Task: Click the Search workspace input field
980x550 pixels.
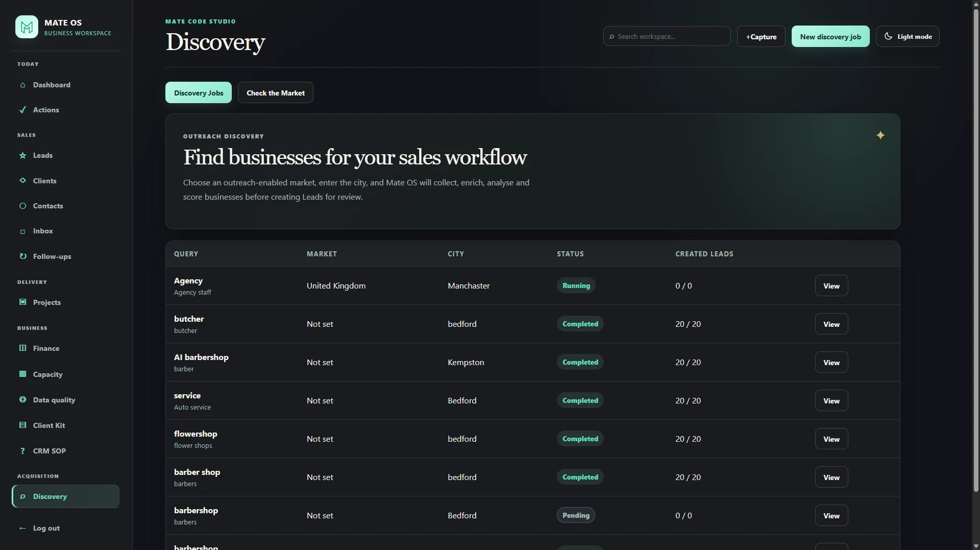Action: [x=667, y=36]
